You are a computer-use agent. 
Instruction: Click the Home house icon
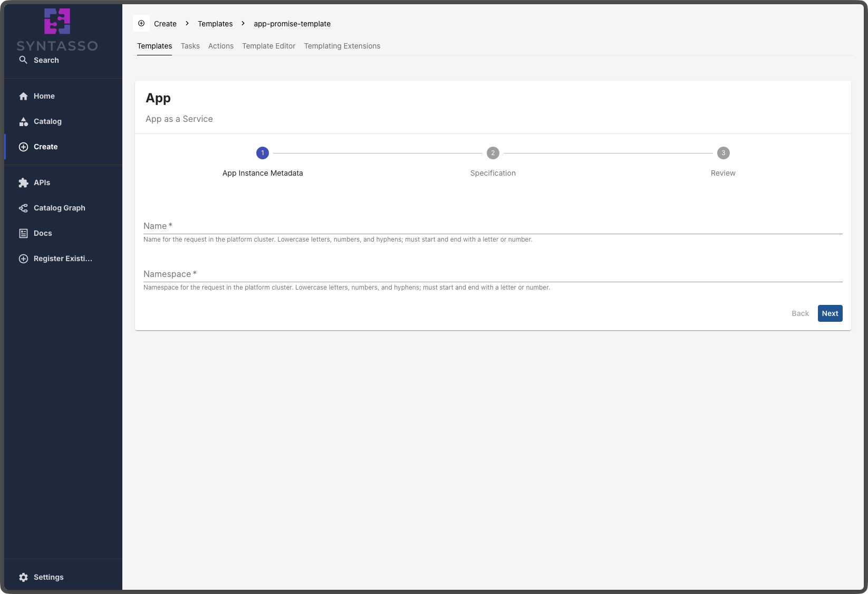[23, 96]
